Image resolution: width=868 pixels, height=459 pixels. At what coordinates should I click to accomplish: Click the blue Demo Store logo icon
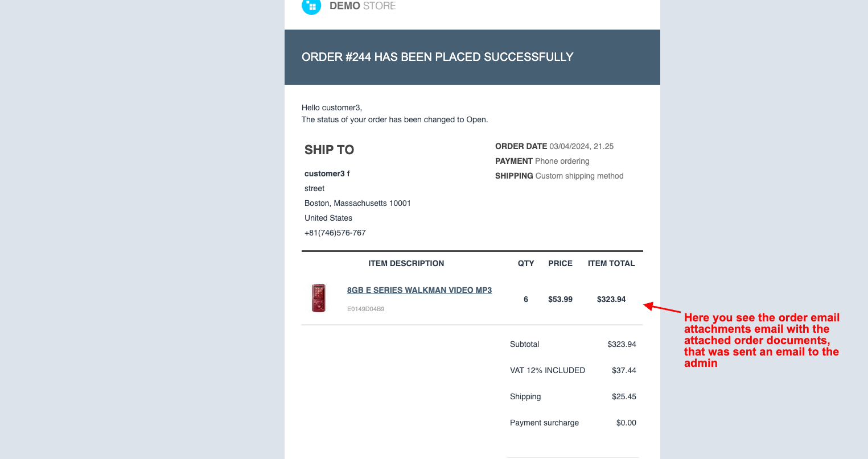coord(311,6)
